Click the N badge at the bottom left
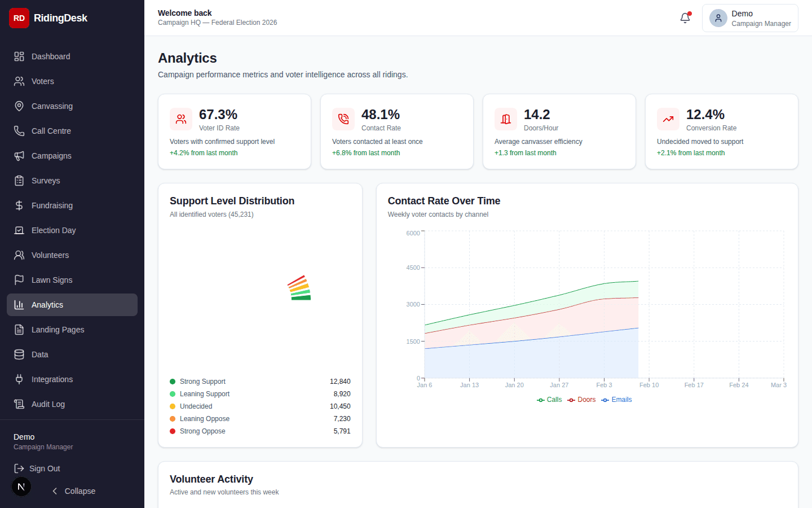This screenshot has width=812, height=508. point(21,487)
